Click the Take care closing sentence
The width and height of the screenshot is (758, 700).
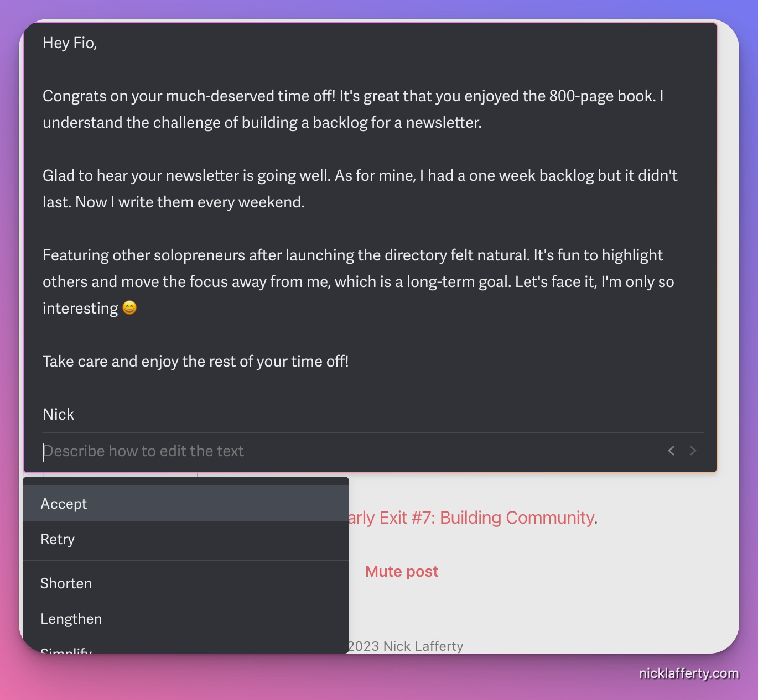point(195,361)
